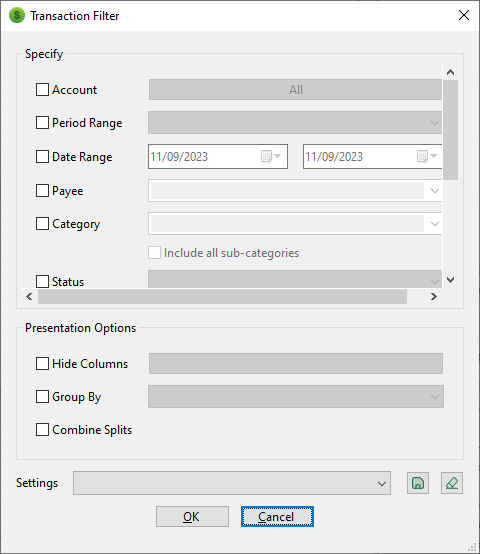This screenshot has width=480, height=554.
Task: Click the eraser clear settings icon
Action: tap(452, 483)
